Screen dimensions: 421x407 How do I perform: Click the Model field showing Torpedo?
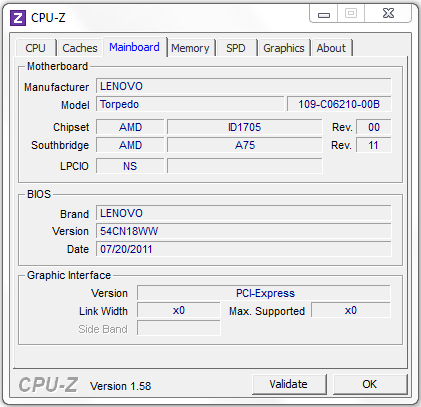pos(190,104)
